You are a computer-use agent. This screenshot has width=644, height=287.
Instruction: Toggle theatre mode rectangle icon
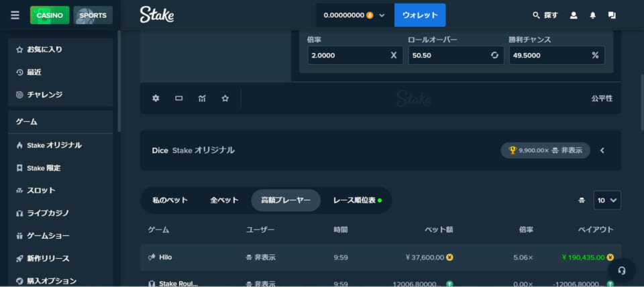click(x=178, y=99)
